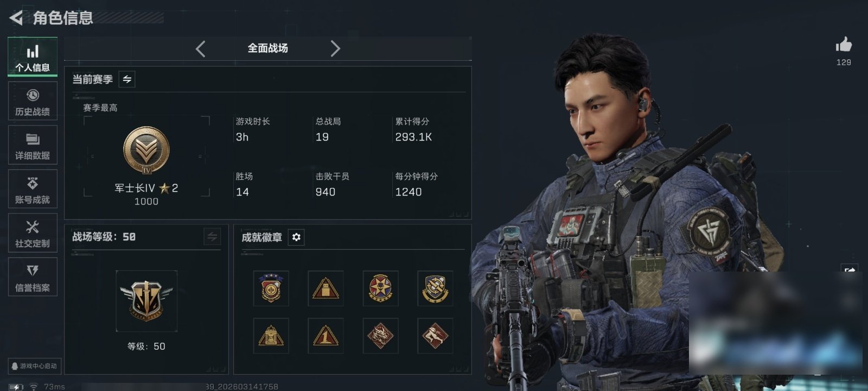868x391 pixels.
Task: Open achievement badge settings gear
Action: (296, 237)
